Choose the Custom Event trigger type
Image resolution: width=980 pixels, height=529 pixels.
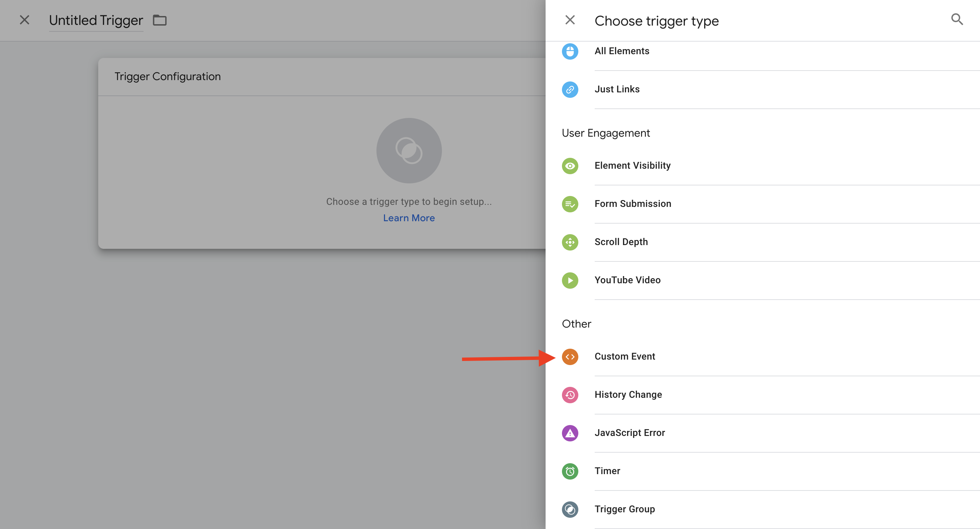(625, 356)
